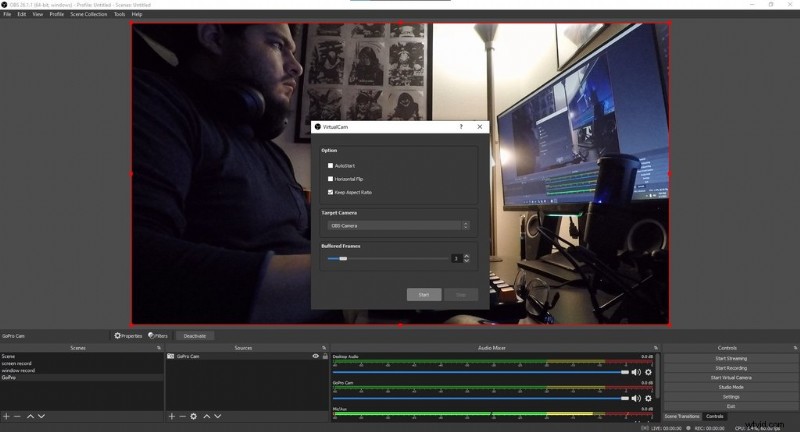
Task: Open the Profile menu
Action: (57, 14)
